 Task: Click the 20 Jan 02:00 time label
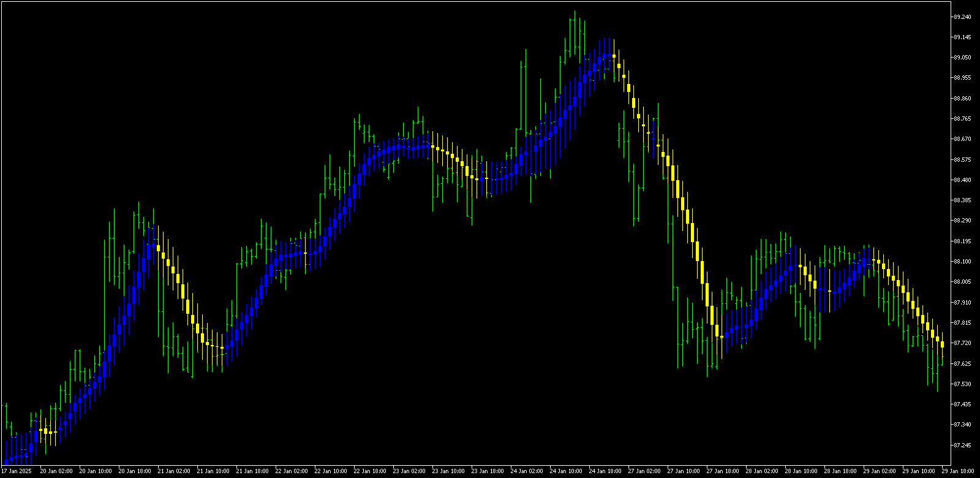[56, 471]
